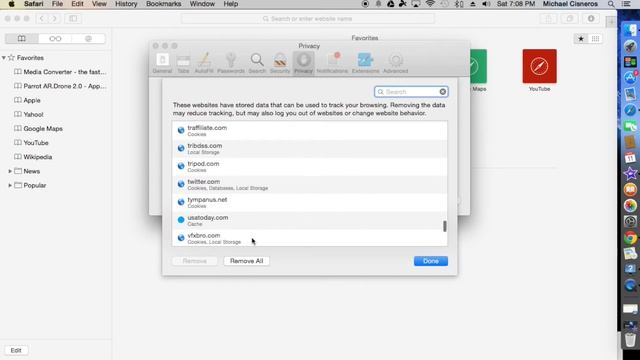Click the Show all tabs button
Screen dimensions: 640x360
(x=569, y=19)
